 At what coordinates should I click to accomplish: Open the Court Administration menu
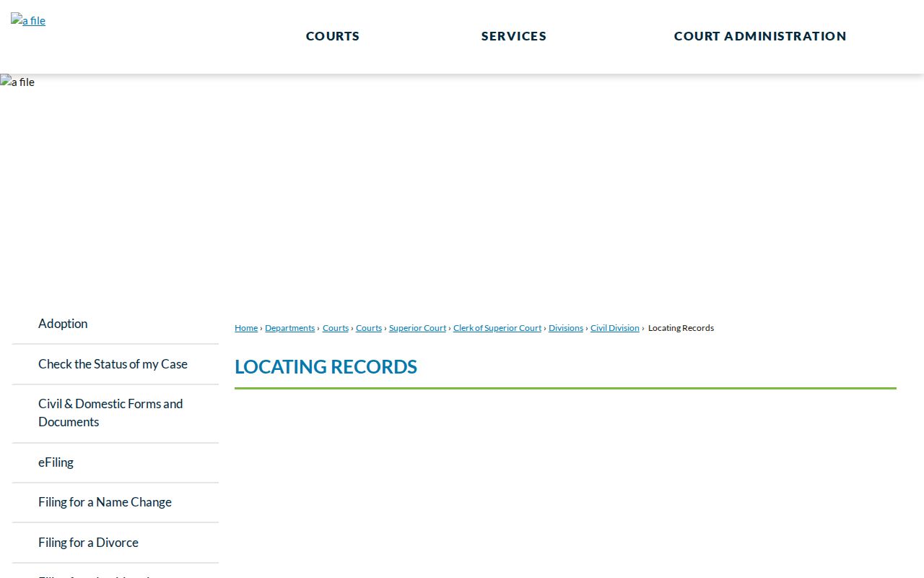760,36
